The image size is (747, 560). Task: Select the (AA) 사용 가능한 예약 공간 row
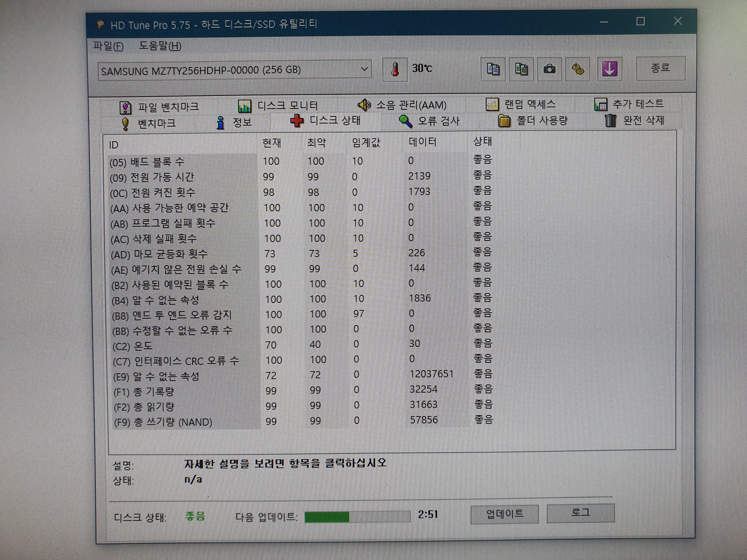pyautogui.click(x=301, y=207)
